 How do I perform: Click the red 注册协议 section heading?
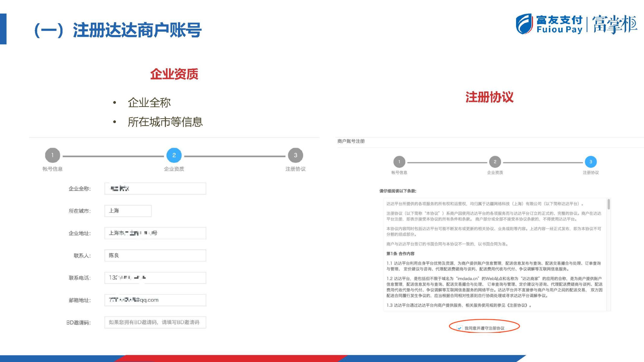[x=489, y=97]
